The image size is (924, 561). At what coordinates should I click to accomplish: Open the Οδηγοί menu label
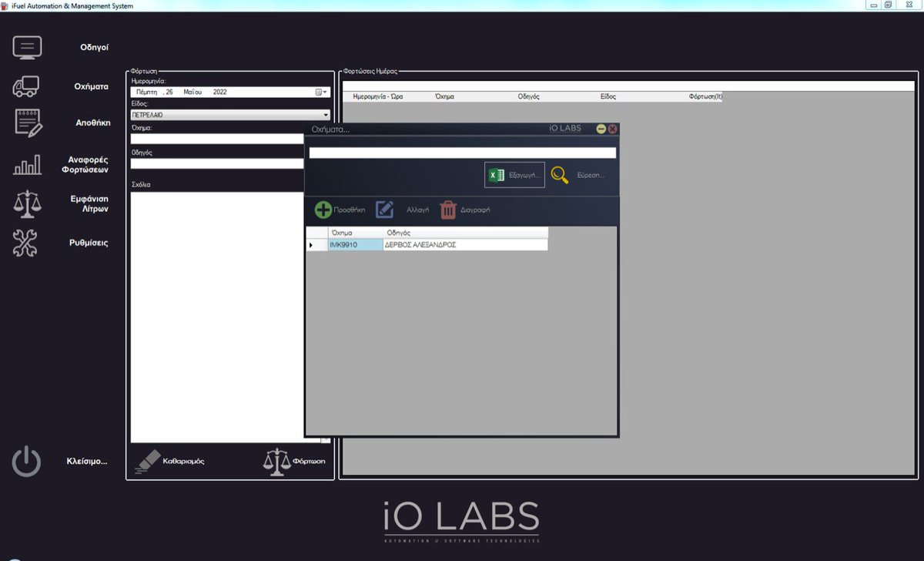pos(95,48)
